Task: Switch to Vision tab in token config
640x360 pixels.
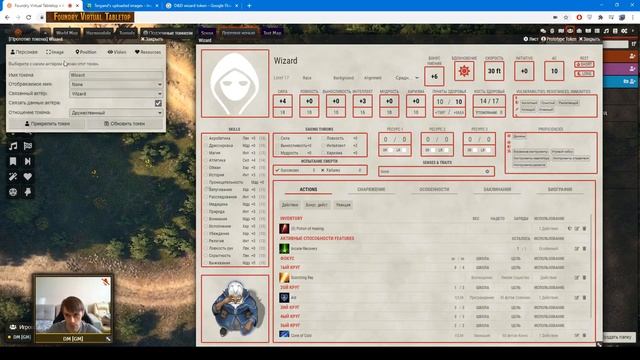Action: (117, 52)
